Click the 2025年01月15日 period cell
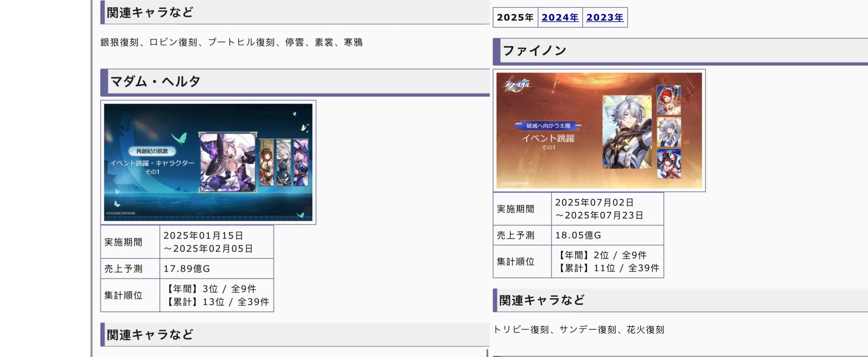 tap(217, 242)
